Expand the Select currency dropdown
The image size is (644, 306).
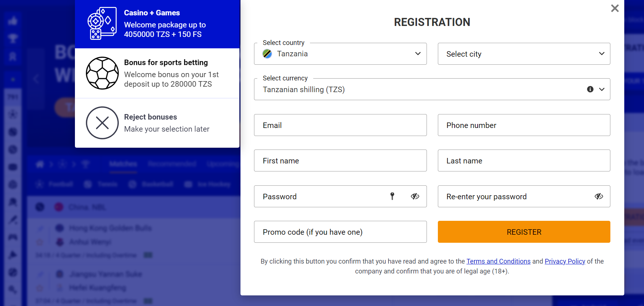click(x=601, y=89)
